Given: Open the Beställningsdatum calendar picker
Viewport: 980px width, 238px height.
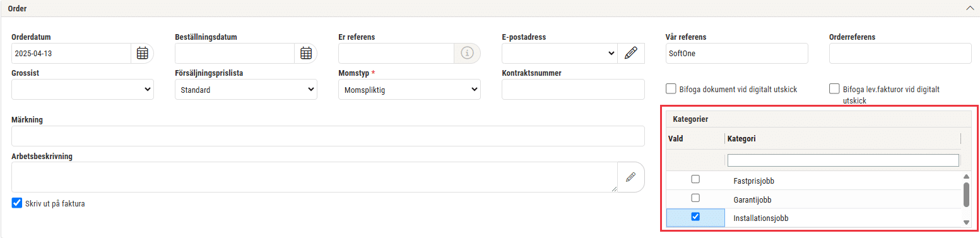Looking at the screenshot, I should click(306, 54).
